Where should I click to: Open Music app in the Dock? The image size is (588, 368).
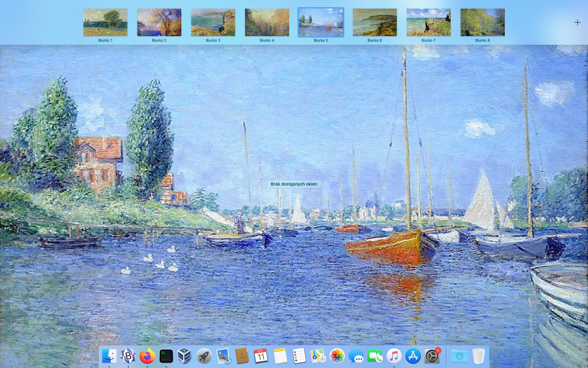coord(394,356)
